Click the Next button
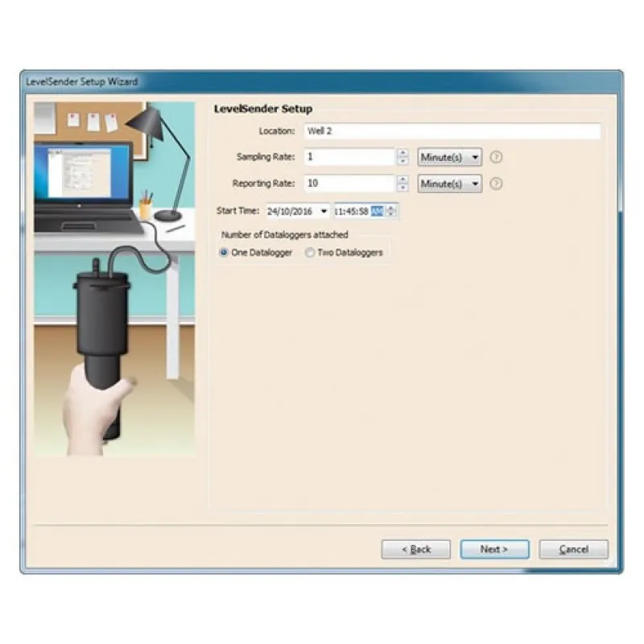This screenshot has width=644, height=644. [493, 549]
